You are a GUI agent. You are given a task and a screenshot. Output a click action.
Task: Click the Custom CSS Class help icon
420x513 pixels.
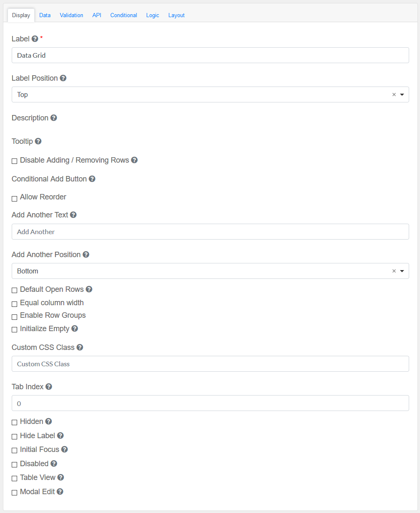[x=80, y=347]
